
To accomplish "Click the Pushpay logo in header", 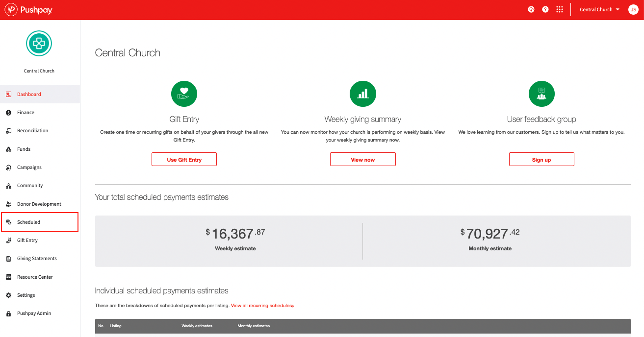I will pos(29,10).
